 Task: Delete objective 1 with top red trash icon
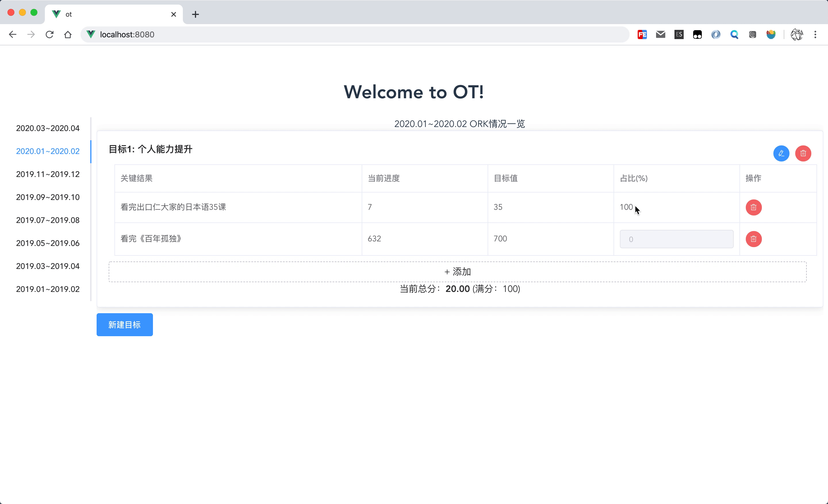803,153
